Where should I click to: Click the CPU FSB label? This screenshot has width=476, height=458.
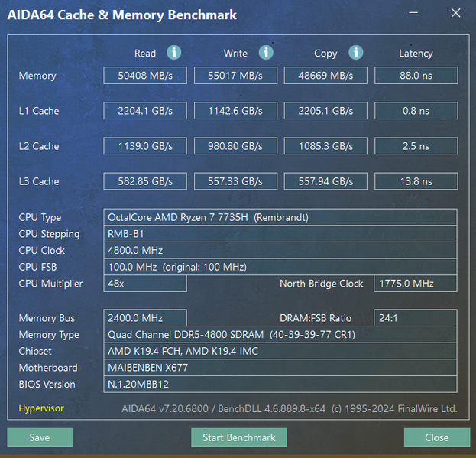tap(37, 267)
